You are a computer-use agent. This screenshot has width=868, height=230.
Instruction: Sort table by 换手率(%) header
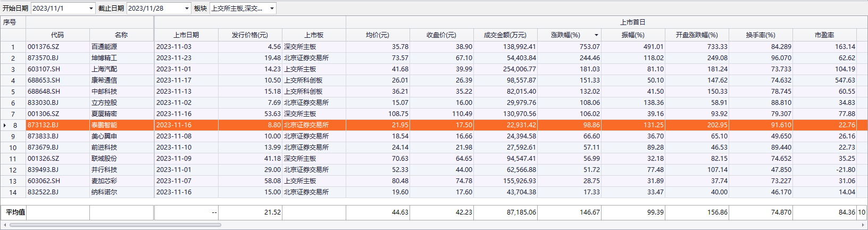click(760, 35)
